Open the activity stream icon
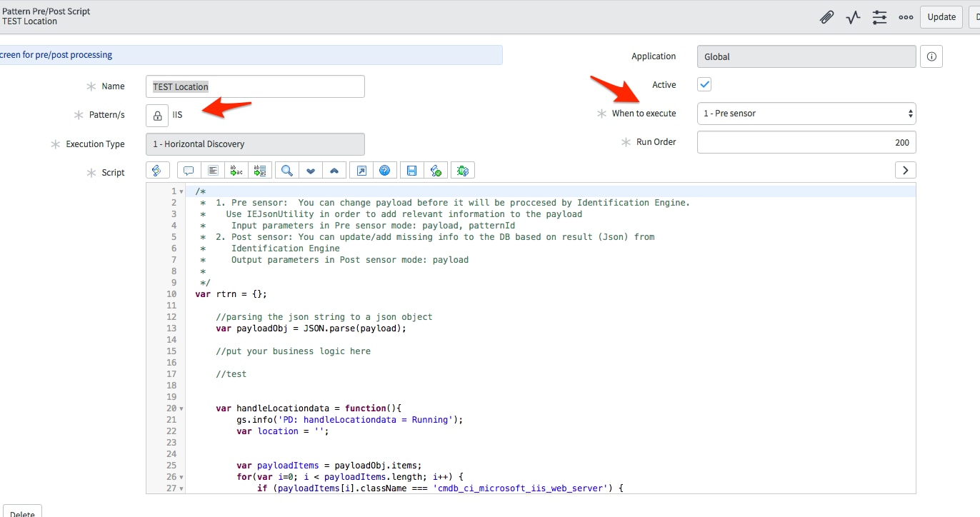Viewport: 980px width, 517px height. (x=852, y=16)
